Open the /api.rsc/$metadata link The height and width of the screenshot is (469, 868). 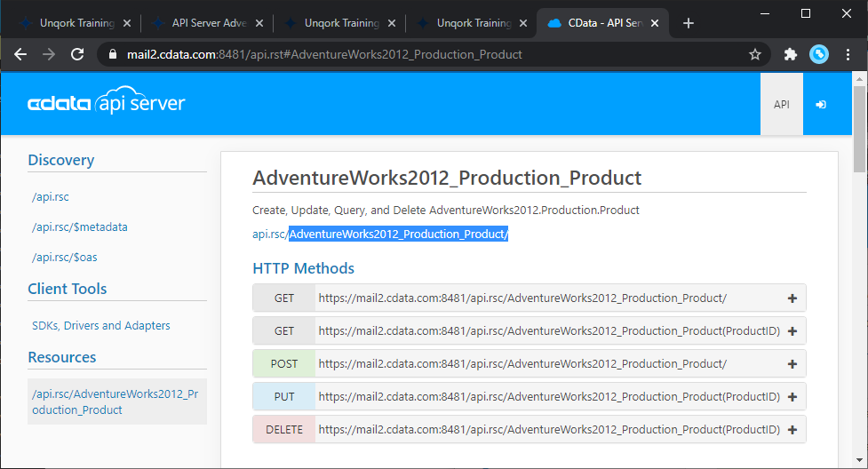coord(80,227)
